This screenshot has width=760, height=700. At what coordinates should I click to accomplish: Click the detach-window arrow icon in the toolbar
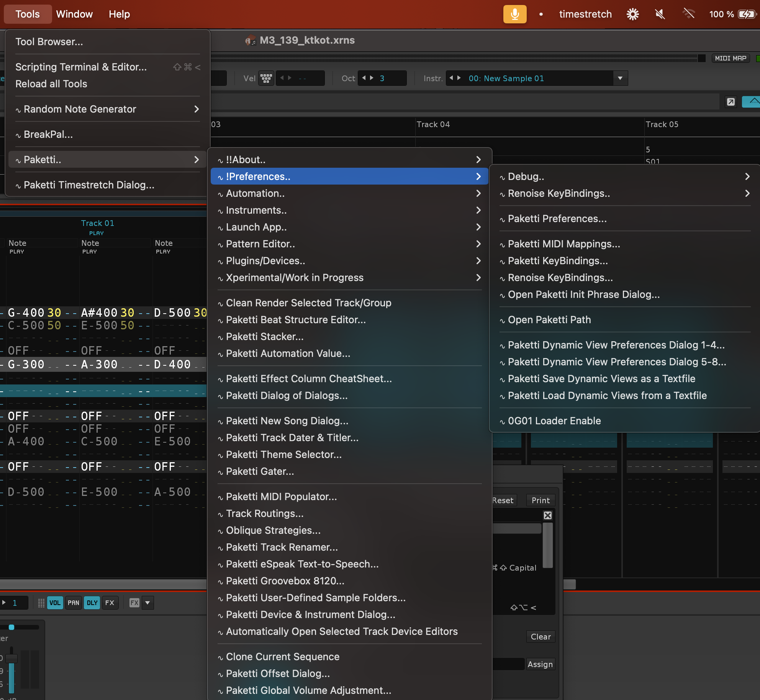pyautogui.click(x=731, y=102)
